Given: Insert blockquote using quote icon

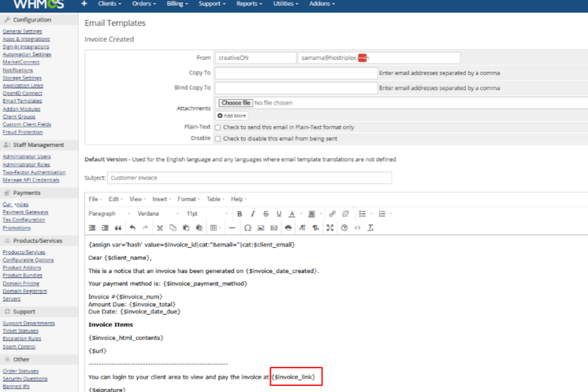Looking at the screenshot, I should [x=118, y=228].
